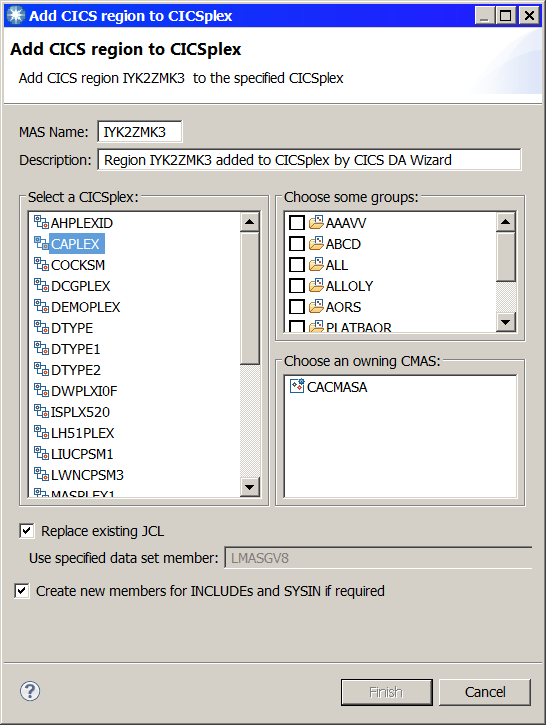
Task: Uncheck Replace existing JCL
Action: coord(26,530)
